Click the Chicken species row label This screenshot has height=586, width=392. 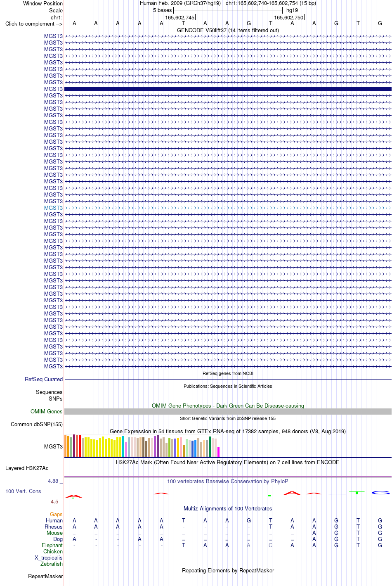(53, 551)
